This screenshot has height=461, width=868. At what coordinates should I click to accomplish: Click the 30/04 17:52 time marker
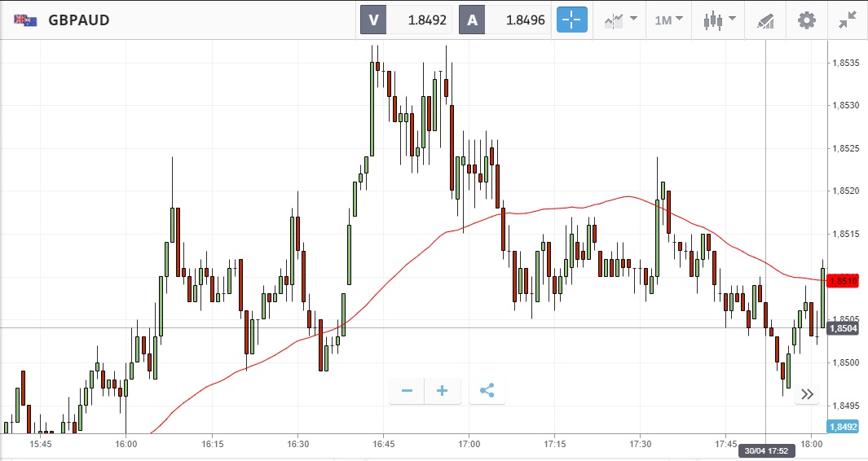pos(766,450)
